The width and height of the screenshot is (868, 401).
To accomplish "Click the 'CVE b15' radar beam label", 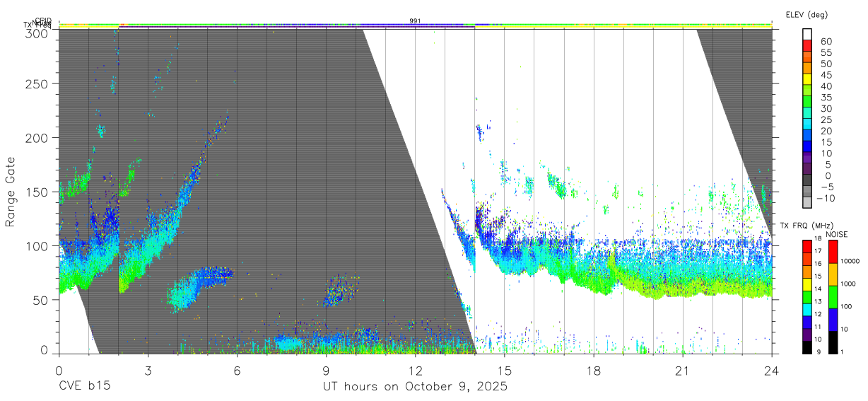I will coord(83,387).
